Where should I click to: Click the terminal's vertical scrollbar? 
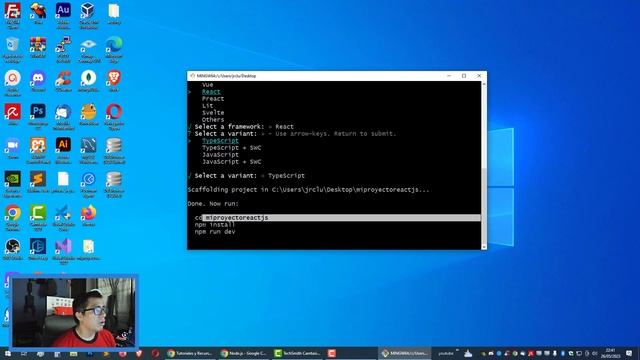(484, 165)
